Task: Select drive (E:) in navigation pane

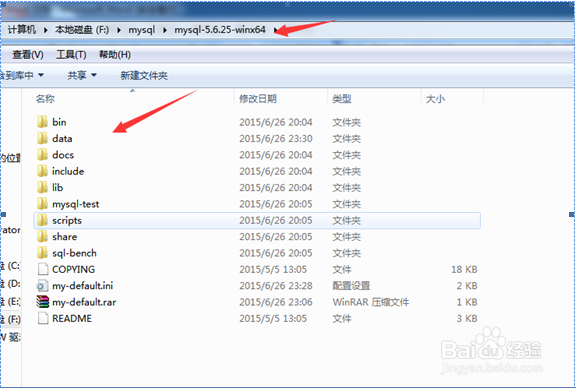Action: pyautogui.click(x=10, y=302)
